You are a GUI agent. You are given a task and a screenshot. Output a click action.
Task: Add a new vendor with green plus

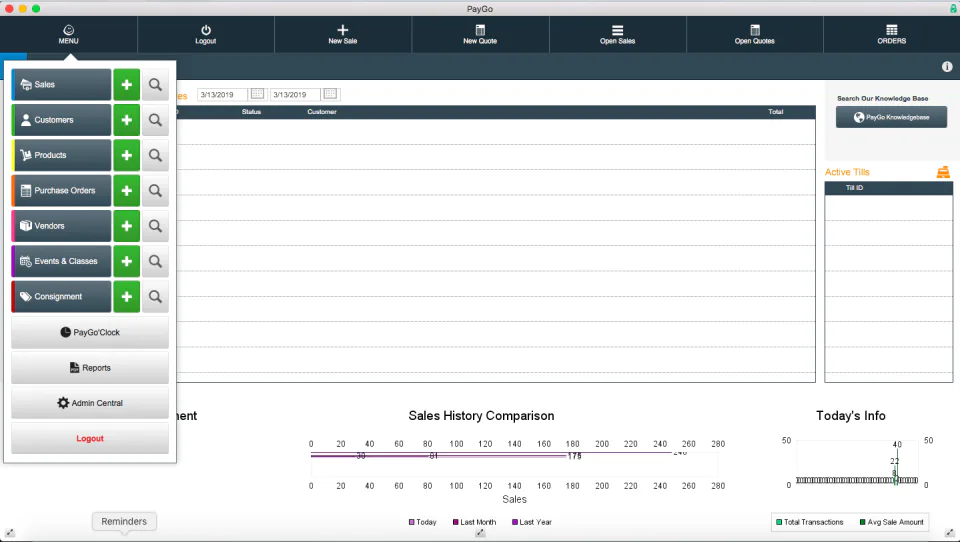tap(127, 226)
